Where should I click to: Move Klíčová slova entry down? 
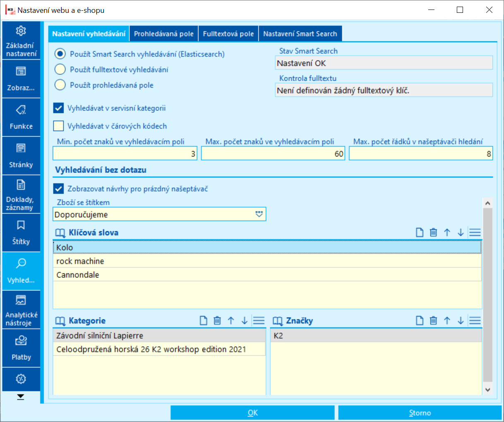point(461,233)
